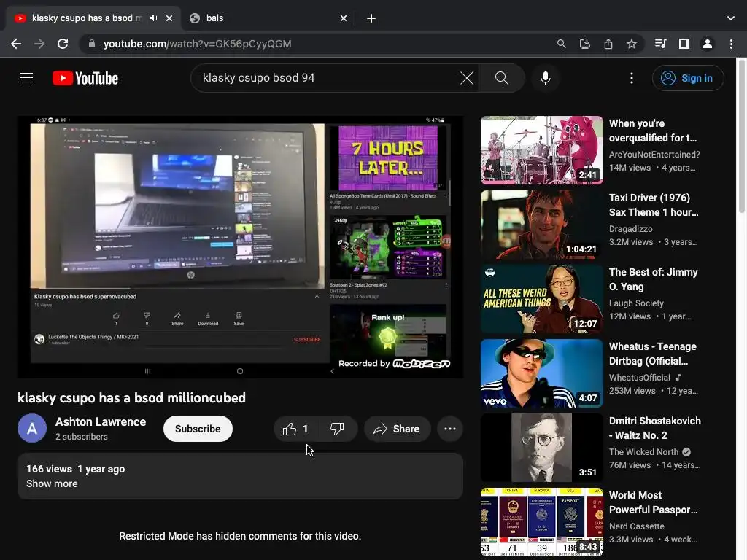747x560 pixels.
Task: Open World Most Powerful Passport thumbnail
Action: [542, 521]
